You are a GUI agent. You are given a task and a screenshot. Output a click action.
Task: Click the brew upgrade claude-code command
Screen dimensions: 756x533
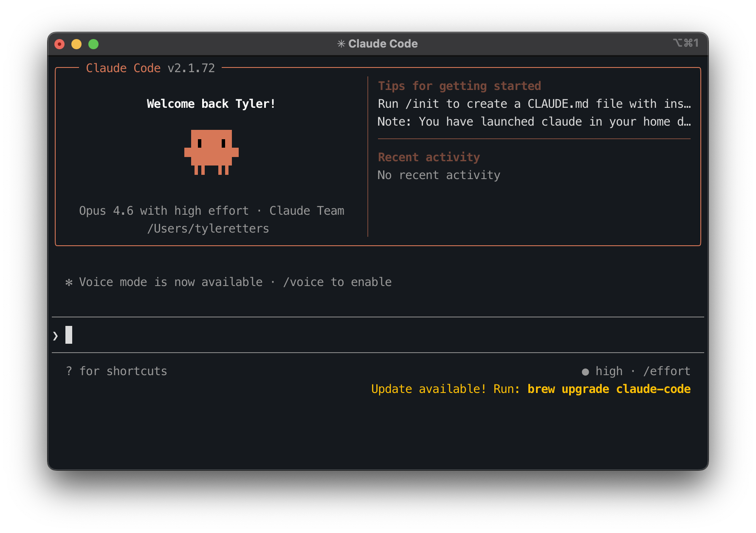point(609,389)
